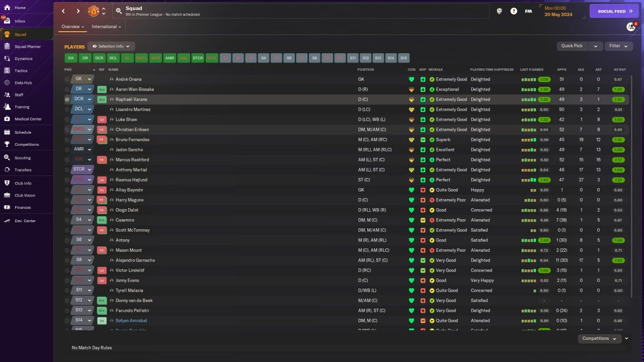The image size is (644, 362).
Task: Toggle the picked circle for André Onana
Action: (67, 79)
